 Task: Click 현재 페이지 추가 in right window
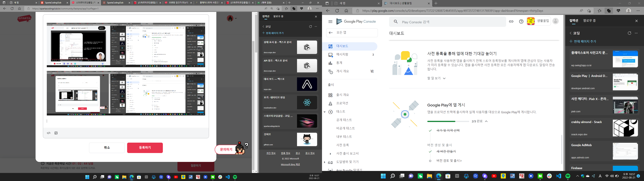point(583,42)
